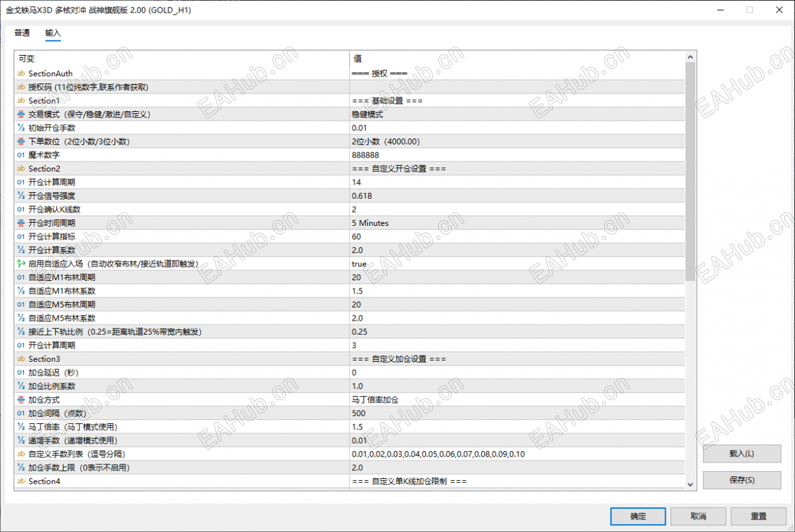Click the enum icon beside 下单数位
Viewport: 795px width, 532px height.
21,141
